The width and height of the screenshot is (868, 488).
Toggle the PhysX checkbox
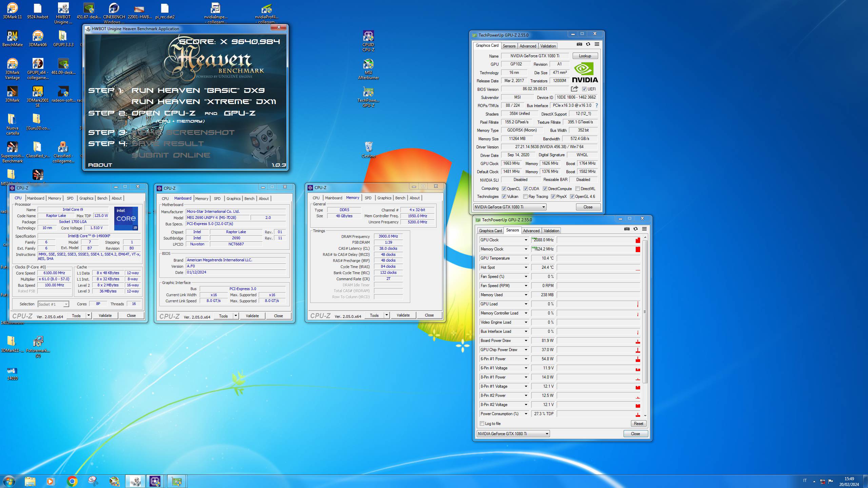[x=553, y=197]
